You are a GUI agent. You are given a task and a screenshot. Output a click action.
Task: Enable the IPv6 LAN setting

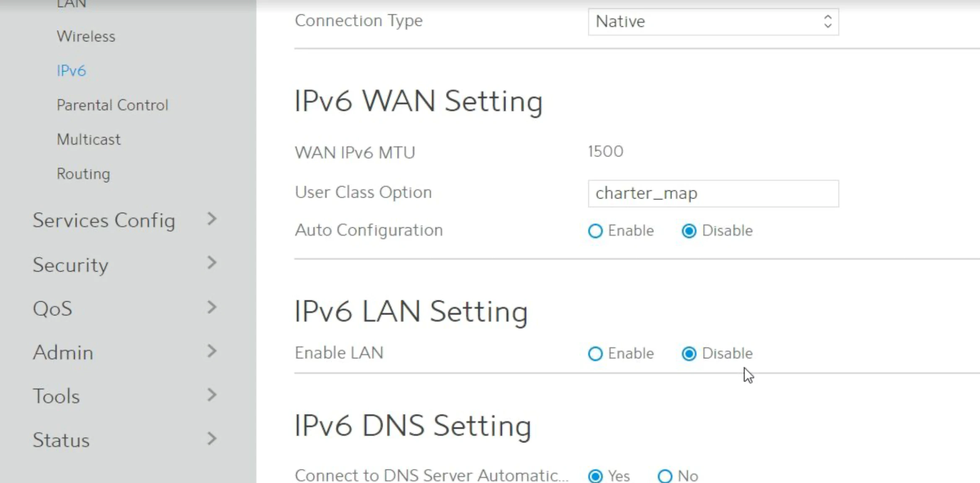(595, 353)
